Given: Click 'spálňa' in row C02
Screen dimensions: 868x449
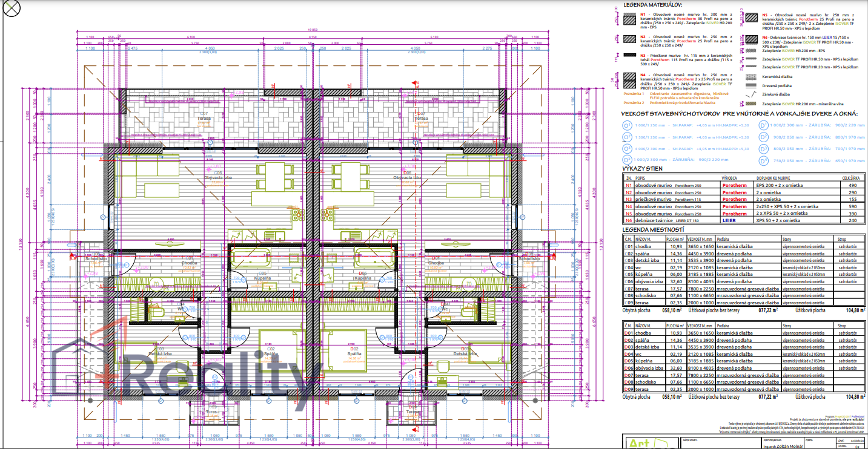Looking at the screenshot, I should 642,254.
